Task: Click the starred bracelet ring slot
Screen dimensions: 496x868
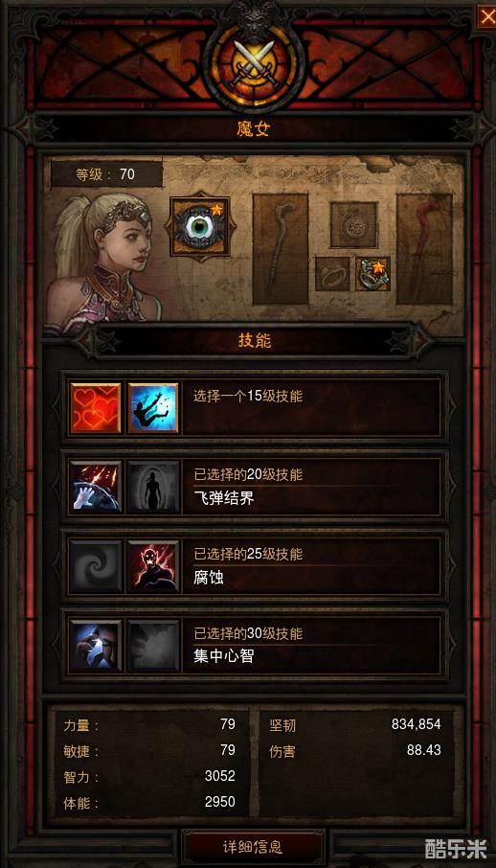Action: (x=372, y=273)
